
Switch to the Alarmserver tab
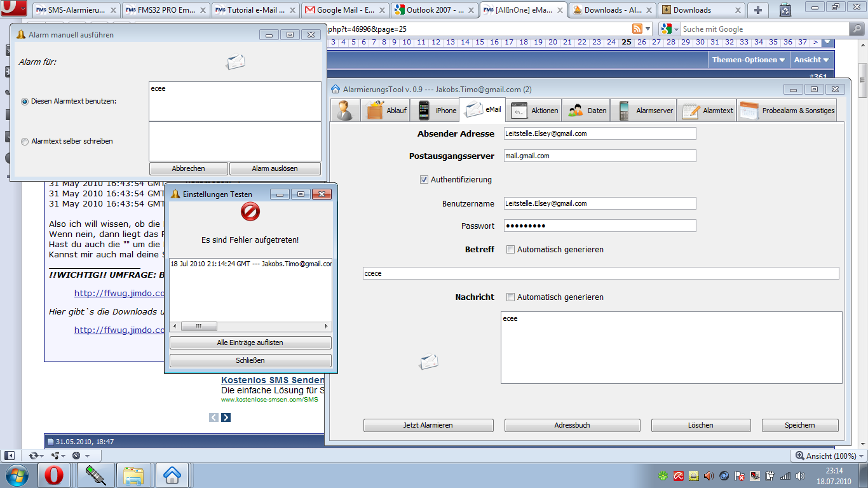click(644, 110)
